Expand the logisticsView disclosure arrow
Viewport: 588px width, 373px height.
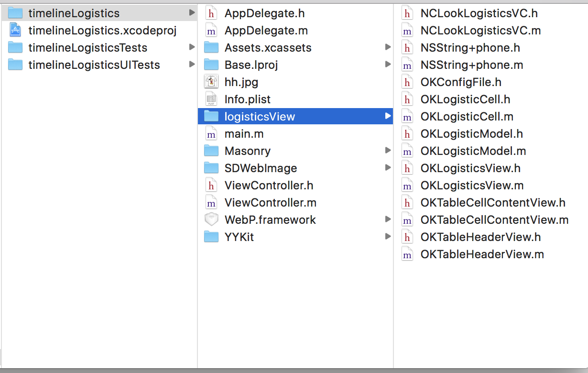pyautogui.click(x=388, y=116)
